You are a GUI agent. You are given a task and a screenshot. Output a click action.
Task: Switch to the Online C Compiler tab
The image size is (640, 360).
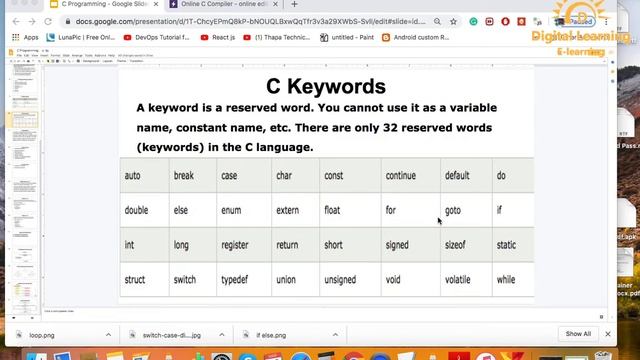click(224, 4)
